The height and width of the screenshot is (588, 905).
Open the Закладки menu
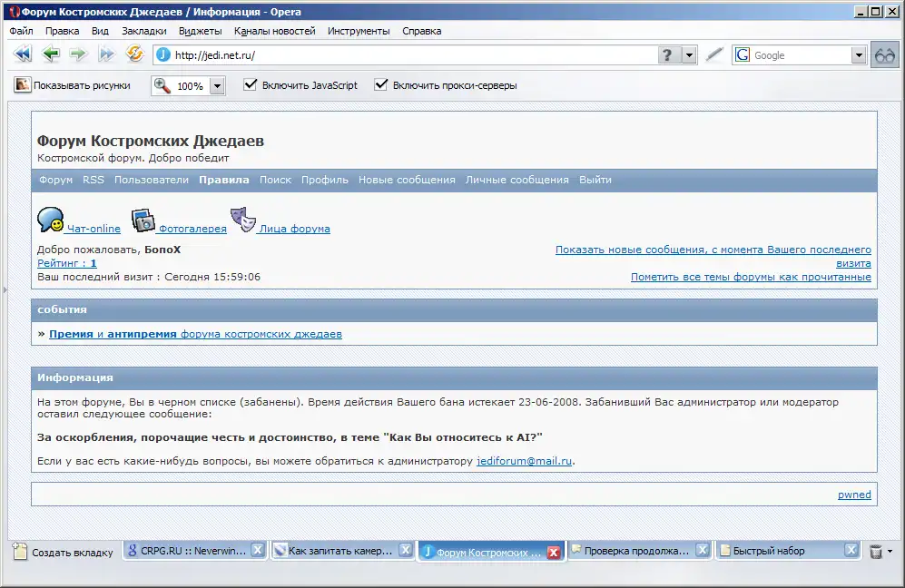pyautogui.click(x=143, y=31)
